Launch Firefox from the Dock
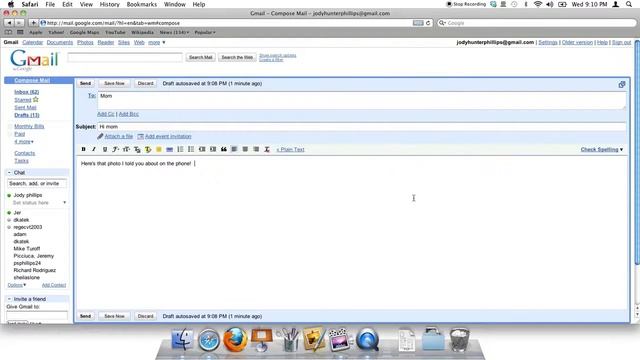This screenshot has height=360, width=640. (235, 339)
